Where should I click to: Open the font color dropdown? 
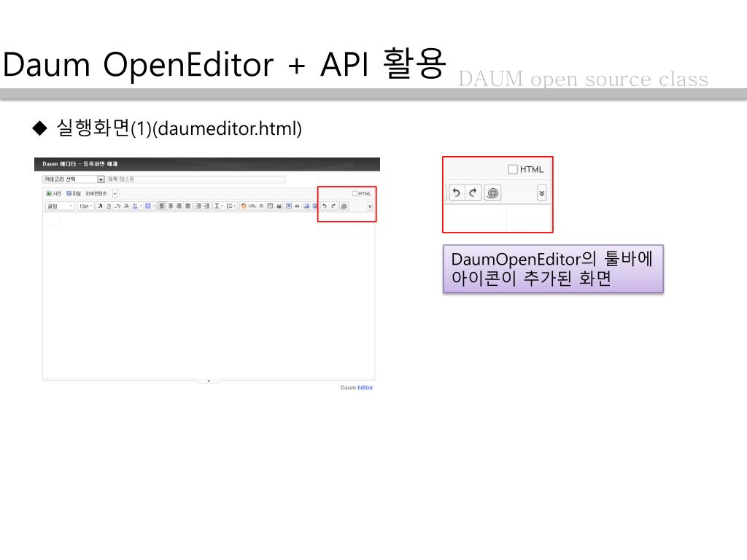(141, 206)
